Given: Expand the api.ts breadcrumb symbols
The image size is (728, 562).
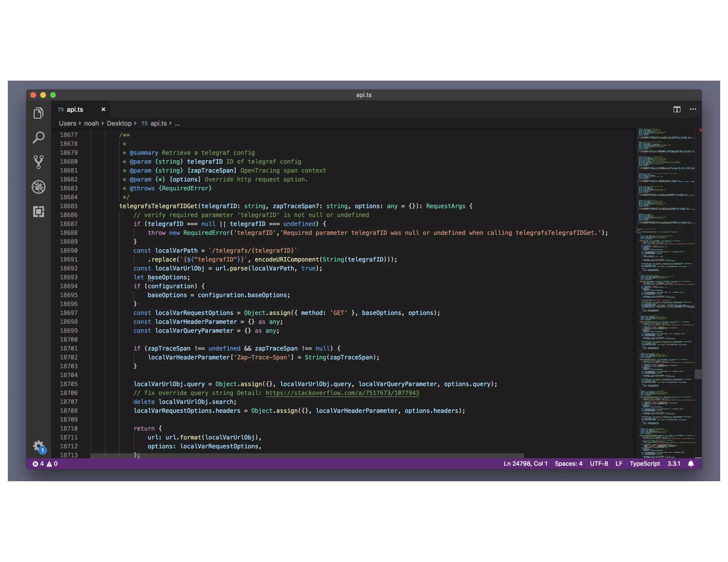Looking at the screenshot, I should 158,123.
